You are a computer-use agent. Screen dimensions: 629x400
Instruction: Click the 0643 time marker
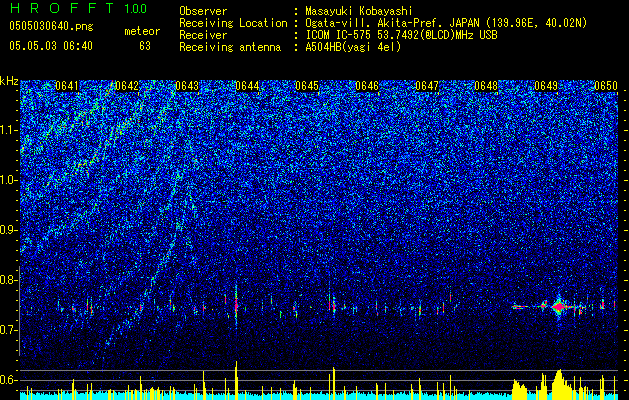point(187,86)
